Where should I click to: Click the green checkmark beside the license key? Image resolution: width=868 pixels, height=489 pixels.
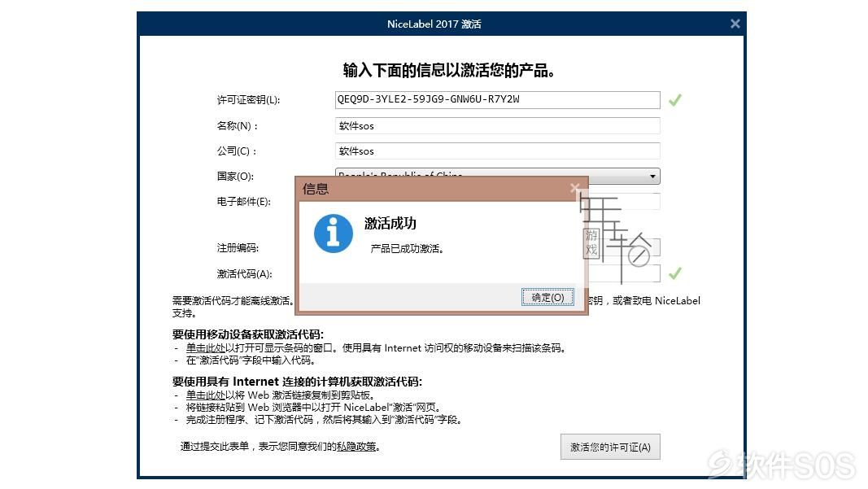point(675,100)
